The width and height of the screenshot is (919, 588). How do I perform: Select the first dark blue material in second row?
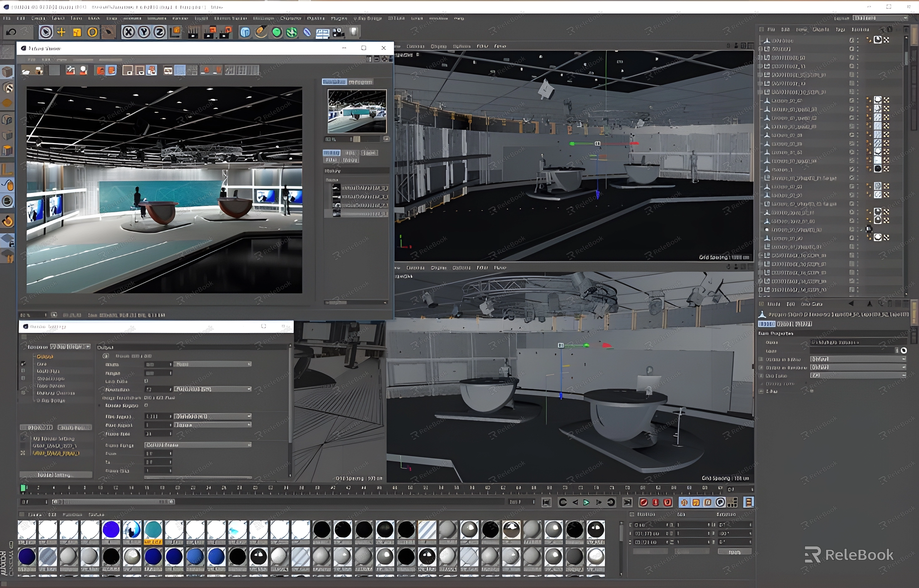tap(27, 556)
